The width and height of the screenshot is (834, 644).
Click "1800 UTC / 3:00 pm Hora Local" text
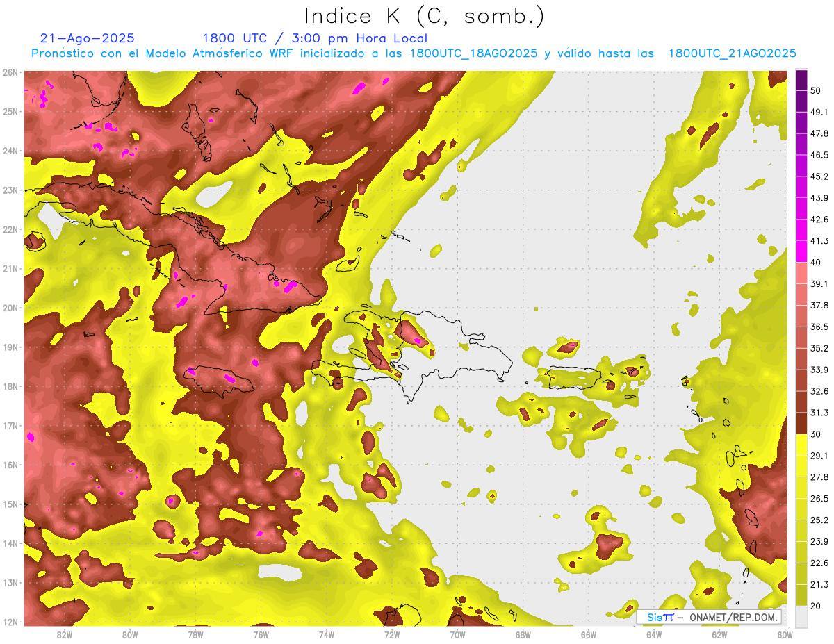315,38
